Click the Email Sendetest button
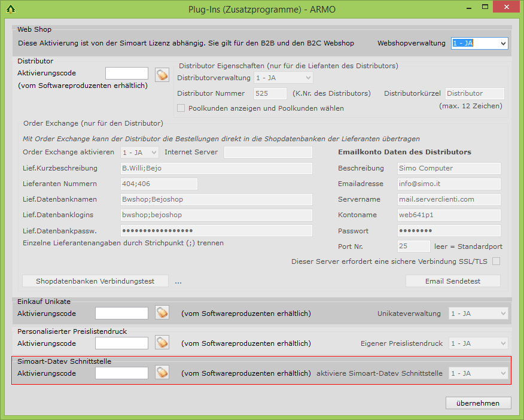The height and width of the screenshot is (420, 524). pyautogui.click(x=453, y=281)
